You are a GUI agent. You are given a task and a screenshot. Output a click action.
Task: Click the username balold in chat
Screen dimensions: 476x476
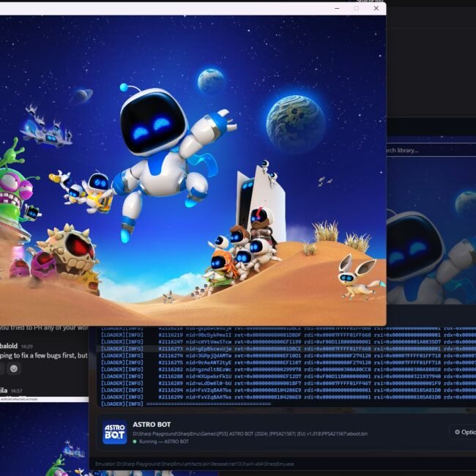(9, 346)
